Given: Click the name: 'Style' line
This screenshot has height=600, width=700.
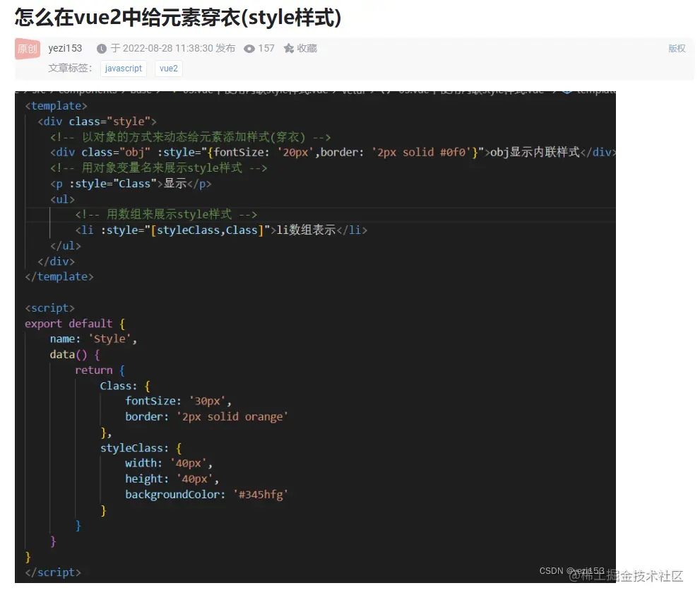Looking at the screenshot, I should pyautogui.click(x=93, y=339).
